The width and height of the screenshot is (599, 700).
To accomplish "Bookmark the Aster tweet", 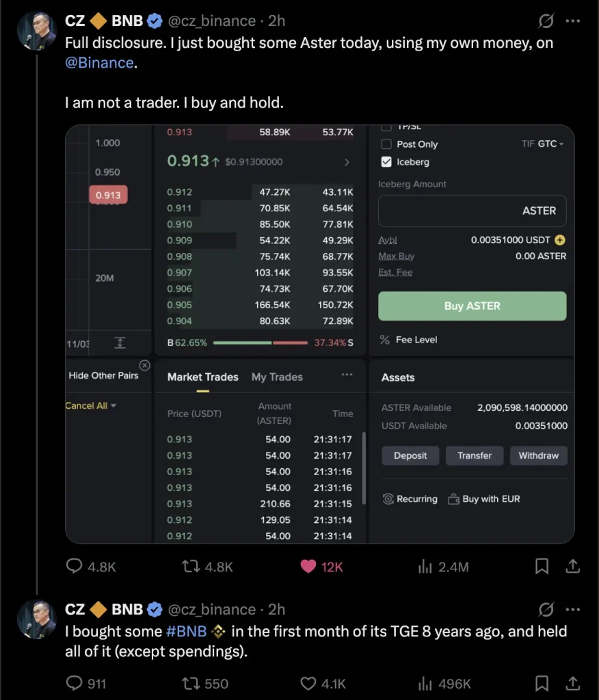I will (x=542, y=566).
